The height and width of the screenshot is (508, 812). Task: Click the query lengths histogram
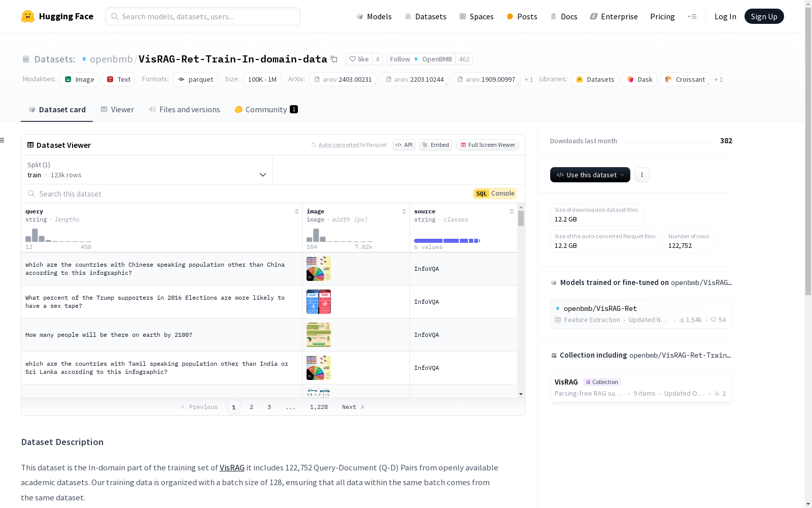[x=58, y=235]
